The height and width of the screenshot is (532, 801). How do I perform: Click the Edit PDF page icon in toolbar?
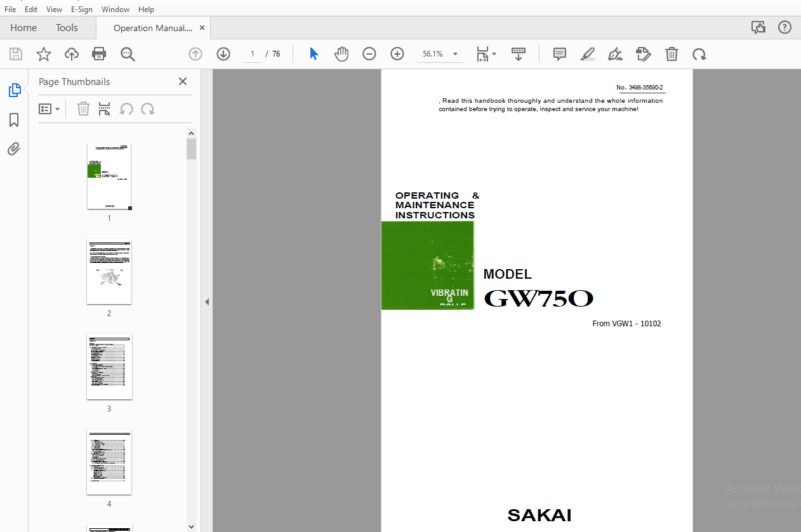(x=643, y=54)
